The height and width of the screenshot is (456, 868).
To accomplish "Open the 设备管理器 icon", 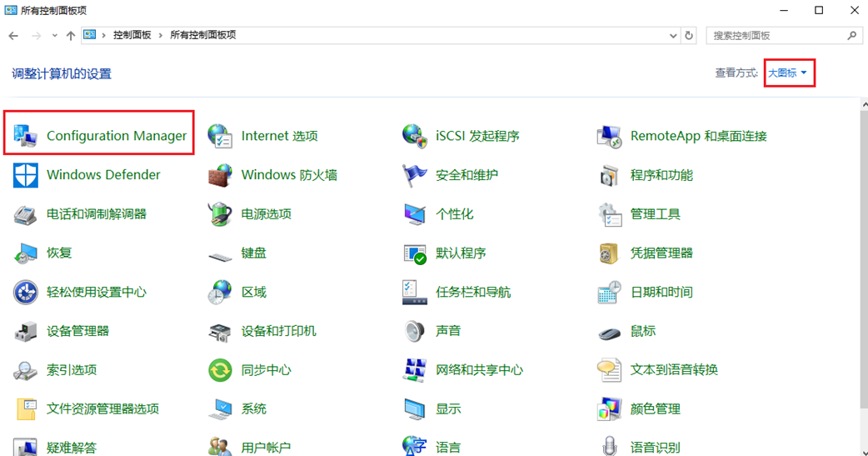I will pos(25,331).
